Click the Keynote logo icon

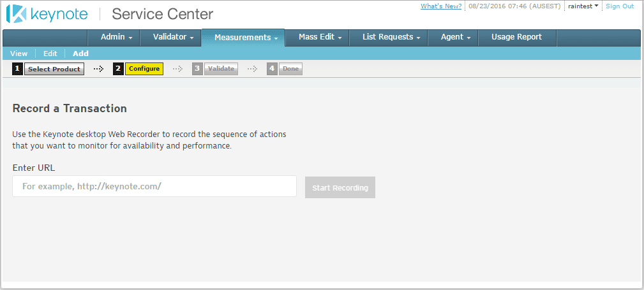click(17, 14)
